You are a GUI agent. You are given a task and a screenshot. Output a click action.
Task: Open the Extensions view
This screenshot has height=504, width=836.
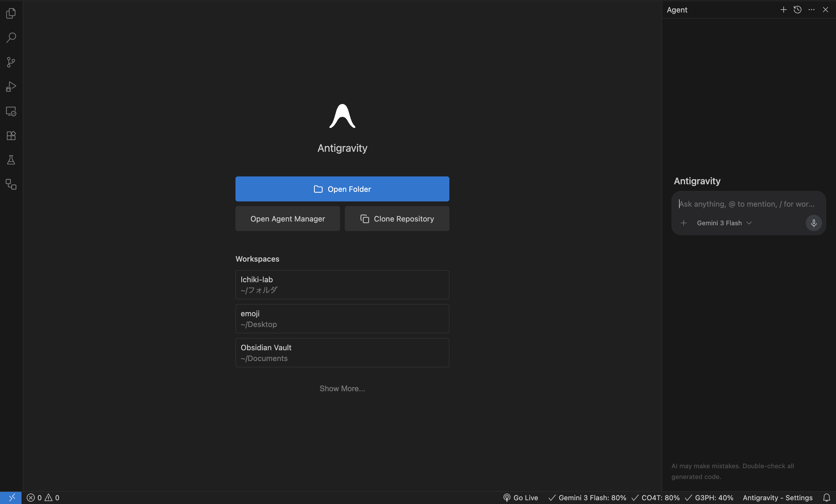pos(11,136)
